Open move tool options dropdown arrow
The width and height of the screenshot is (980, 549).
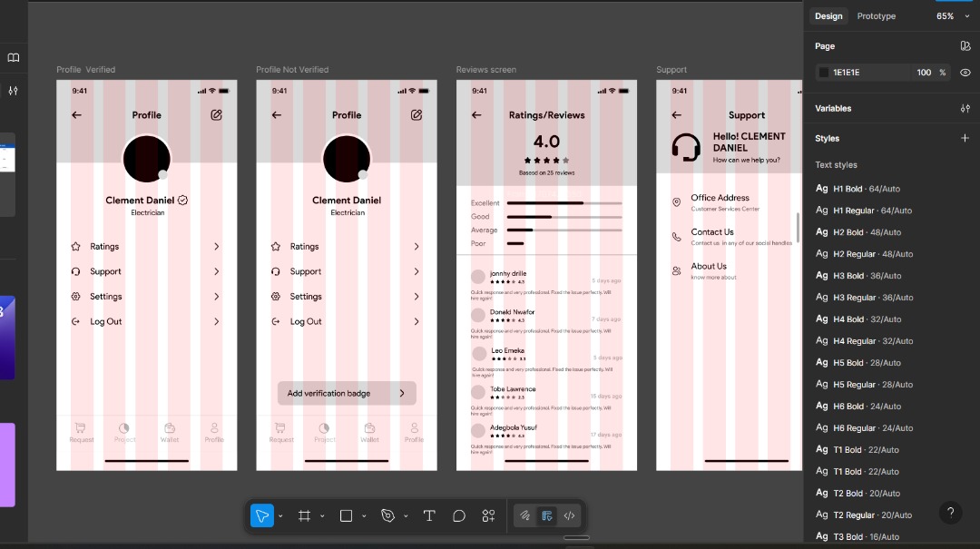tap(280, 515)
